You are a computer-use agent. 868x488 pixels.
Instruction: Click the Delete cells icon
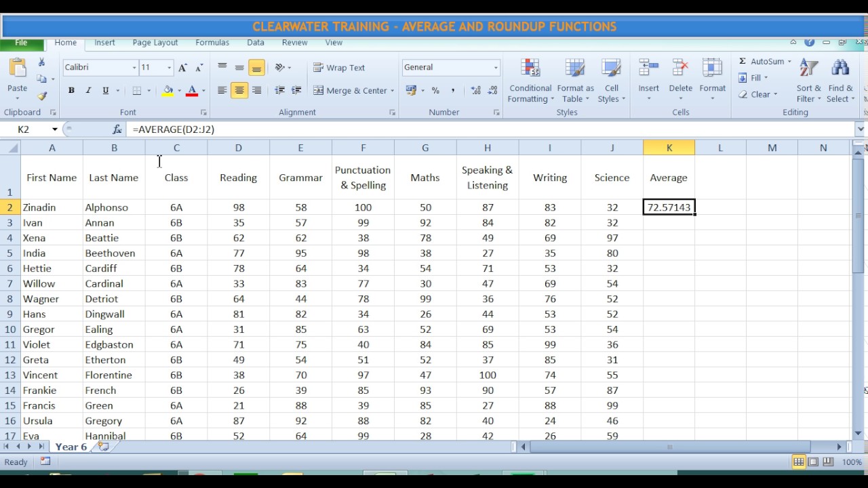(x=680, y=68)
